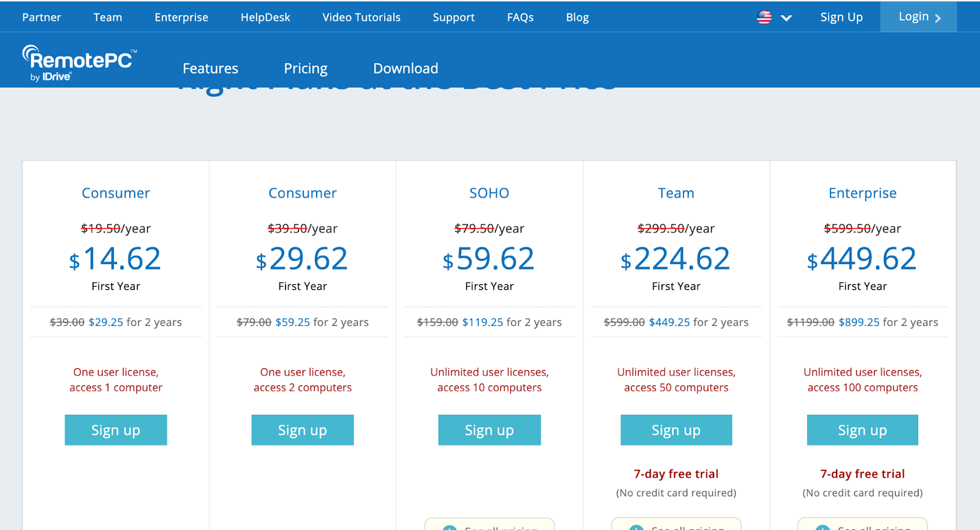This screenshot has width=980, height=530.
Task: Click the SOHO plan title
Action: [x=489, y=193]
